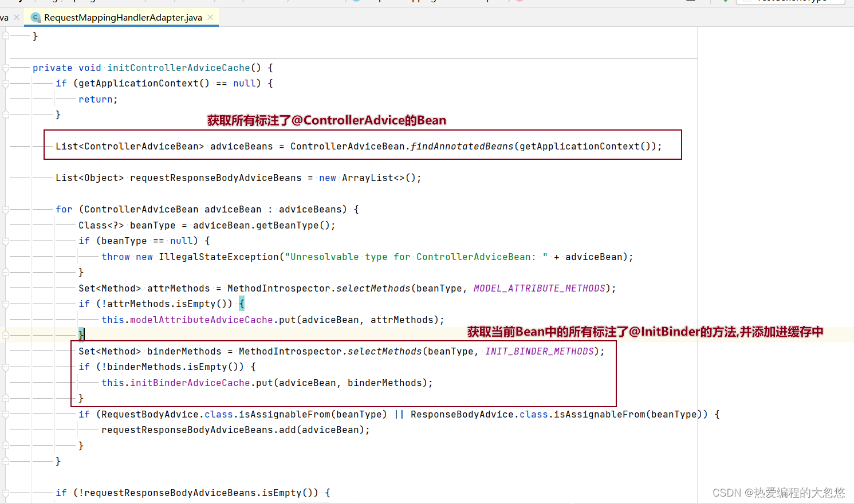Click the return keyword
Image resolution: width=854 pixels, height=504 pixels.
pyautogui.click(x=96, y=99)
